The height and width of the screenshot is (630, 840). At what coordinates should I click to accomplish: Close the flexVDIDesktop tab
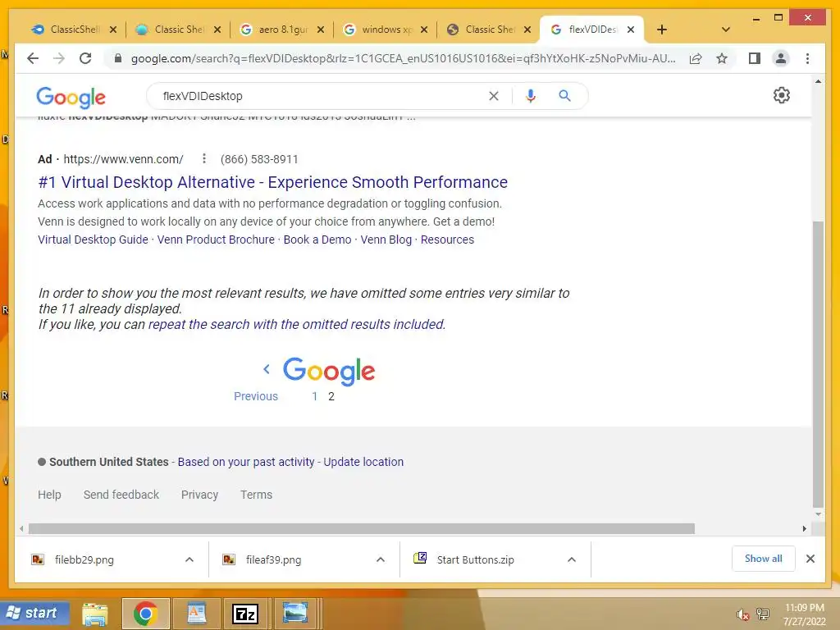click(631, 30)
